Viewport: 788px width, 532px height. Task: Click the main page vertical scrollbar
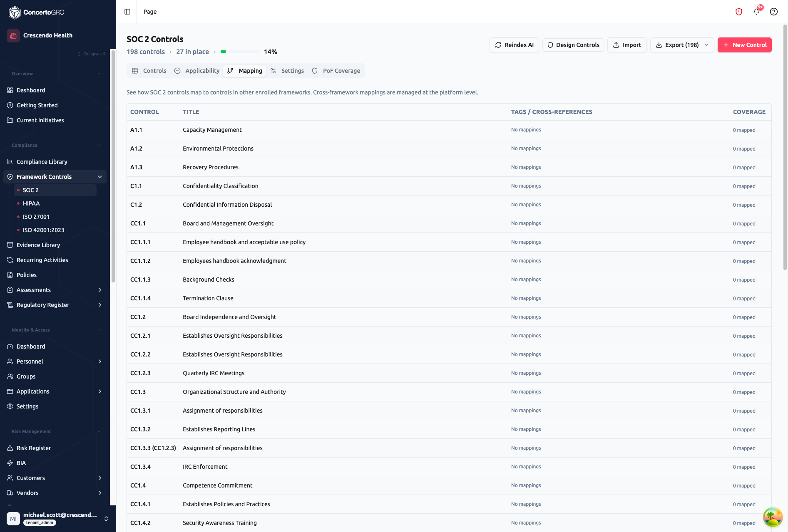click(785, 147)
